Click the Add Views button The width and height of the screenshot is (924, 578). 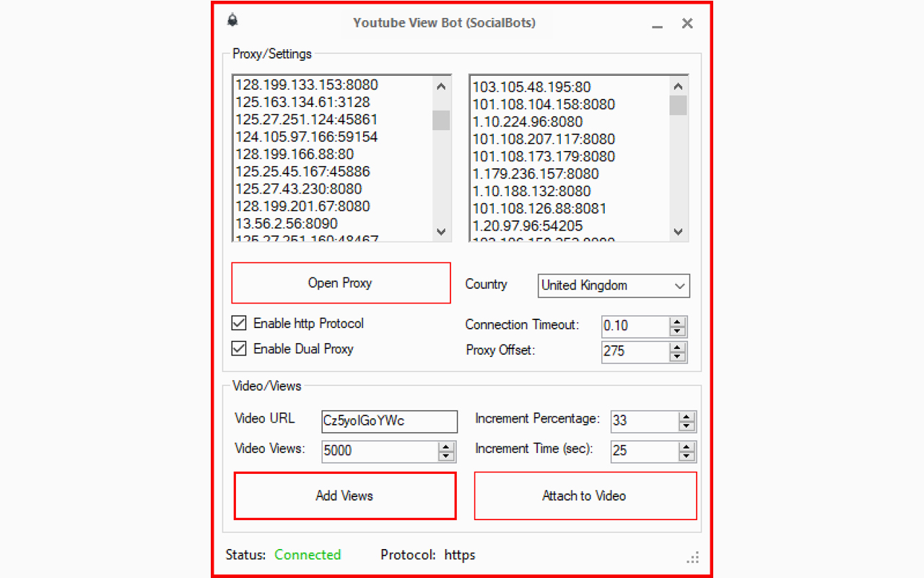(x=345, y=496)
